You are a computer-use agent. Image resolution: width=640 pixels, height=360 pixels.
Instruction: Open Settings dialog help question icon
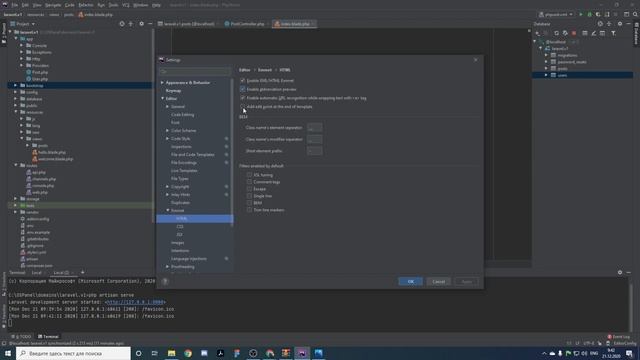(x=165, y=281)
